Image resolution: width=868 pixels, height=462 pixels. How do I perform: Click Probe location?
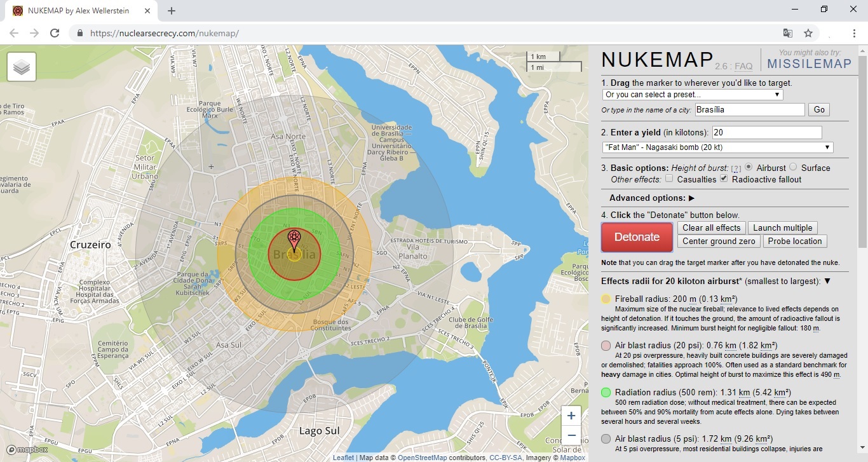coord(794,241)
